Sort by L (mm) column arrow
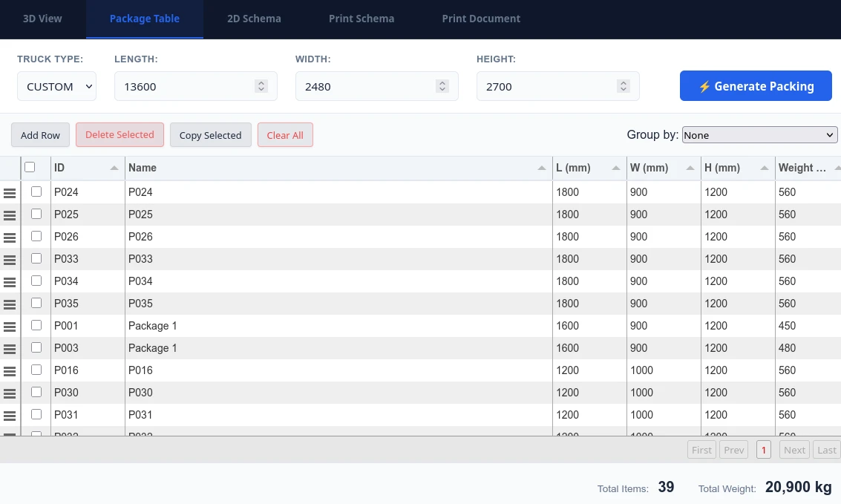841x504 pixels. coord(616,168)
